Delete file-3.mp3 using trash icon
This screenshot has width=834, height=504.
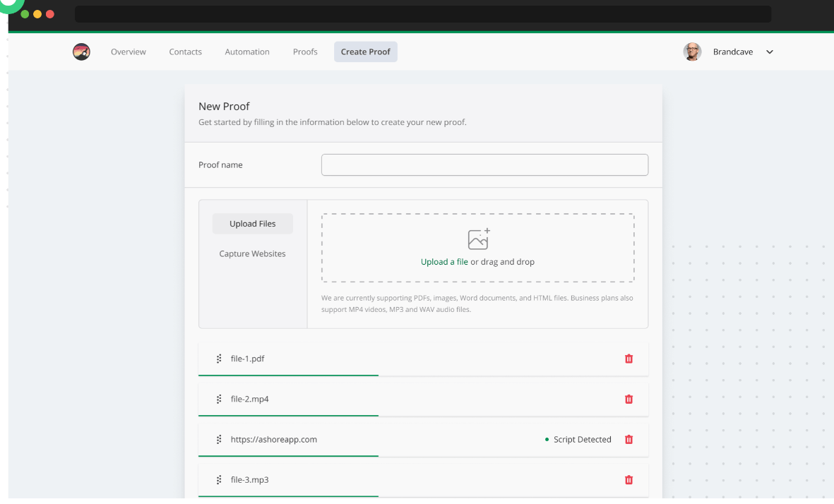(x=629, y=480)
